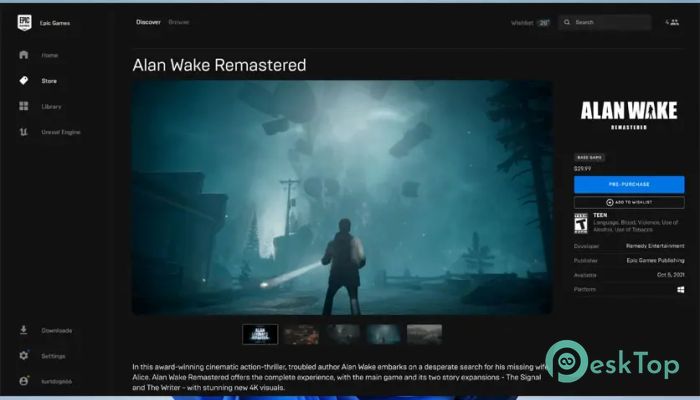Screen dimensions: 700x400
Task: Click the Alan Wake Remastered page title
Action: tap(219, 65)
